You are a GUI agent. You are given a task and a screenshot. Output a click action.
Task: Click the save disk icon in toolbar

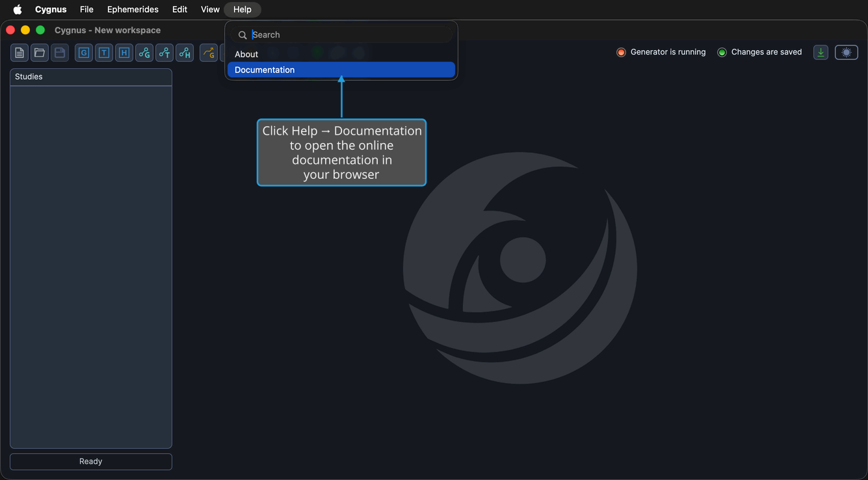(x=60, y=53)
